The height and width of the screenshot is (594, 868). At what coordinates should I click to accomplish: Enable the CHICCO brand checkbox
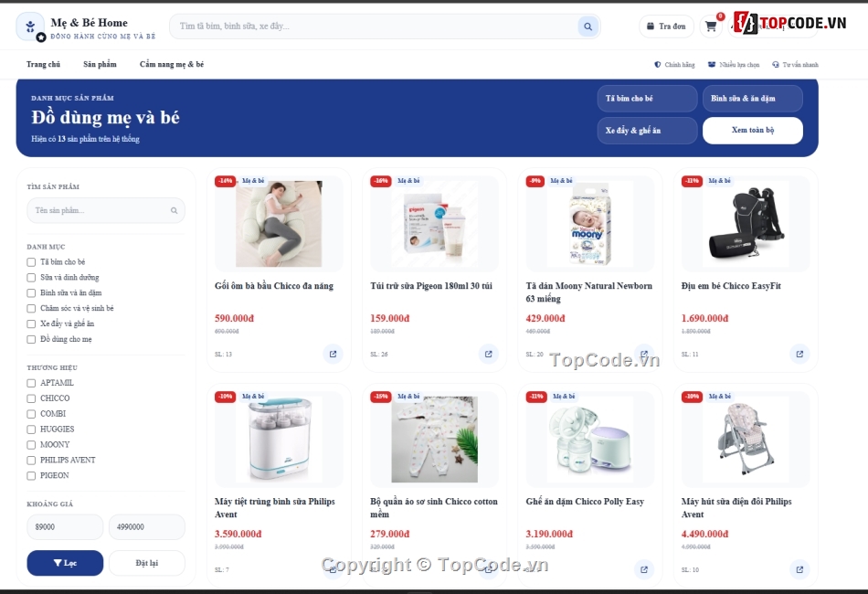click(31, 398)
